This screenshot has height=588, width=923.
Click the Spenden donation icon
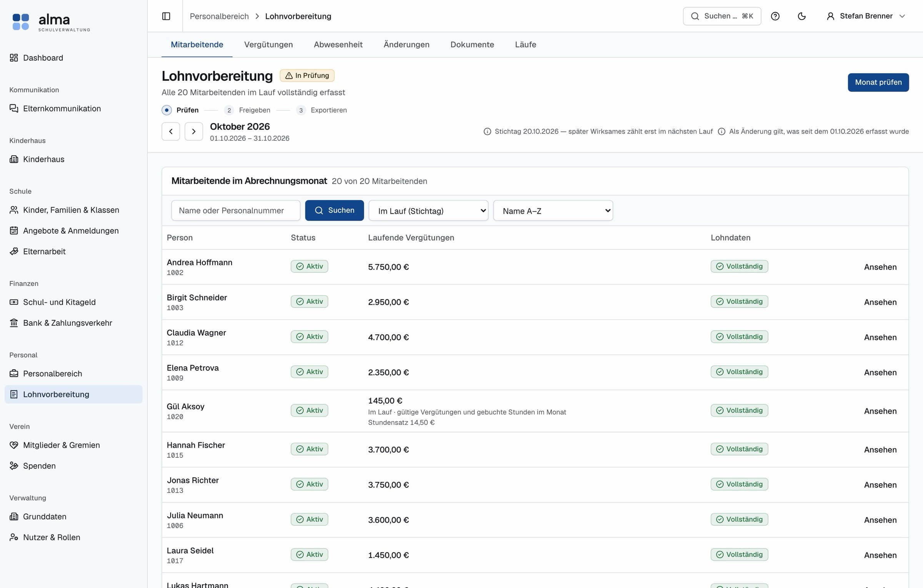[x=14, y=466]
